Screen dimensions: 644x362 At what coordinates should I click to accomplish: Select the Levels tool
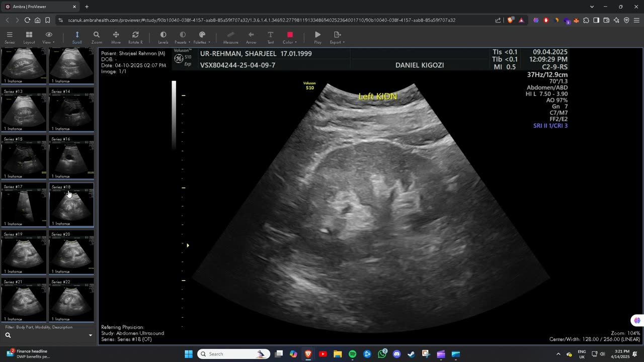click(x=163, y=37)
